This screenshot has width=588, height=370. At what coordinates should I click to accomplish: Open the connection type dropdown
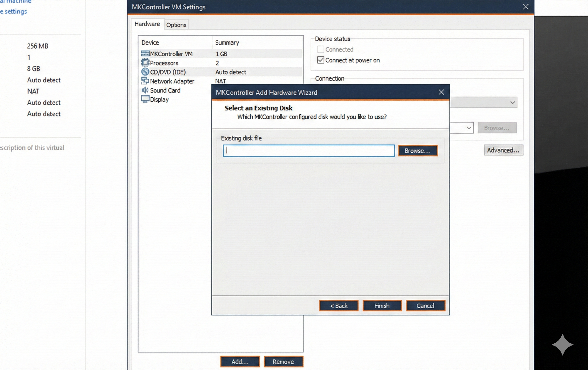pyautogui.click(x=512, y=102)
